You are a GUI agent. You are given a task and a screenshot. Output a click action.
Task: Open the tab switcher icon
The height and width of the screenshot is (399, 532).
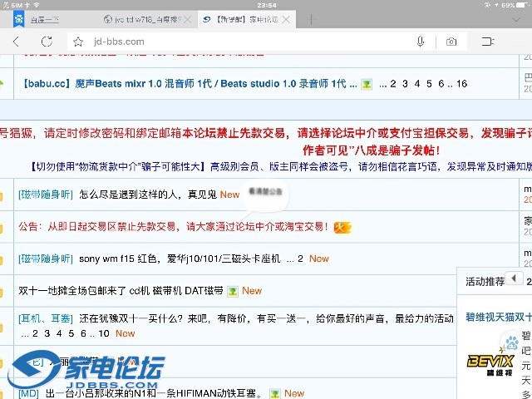(x=489, y=42)
